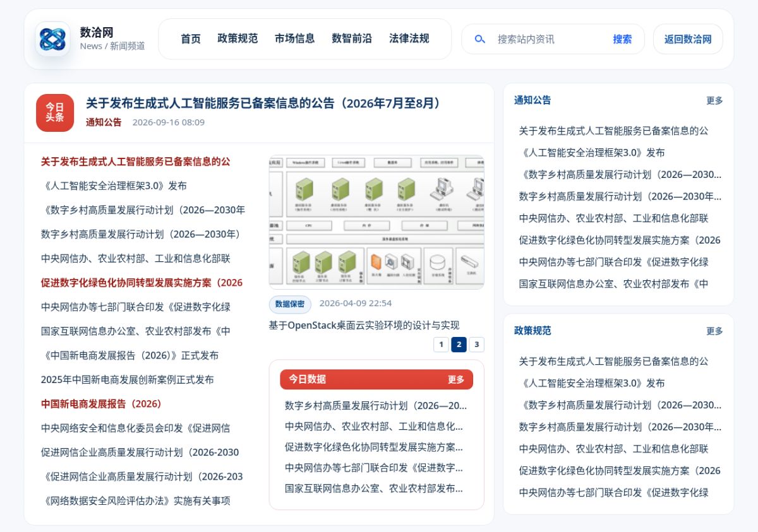Click the 数洽网 blue knot logo
This screenshot has width=758, height=532.
coord(52,39)
